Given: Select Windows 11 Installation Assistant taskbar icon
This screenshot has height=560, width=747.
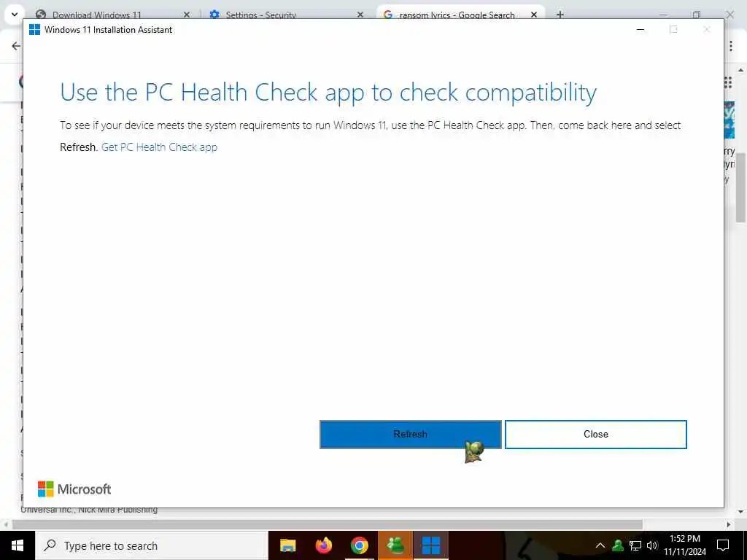Looking at the screenshot, I should (430, 545).
